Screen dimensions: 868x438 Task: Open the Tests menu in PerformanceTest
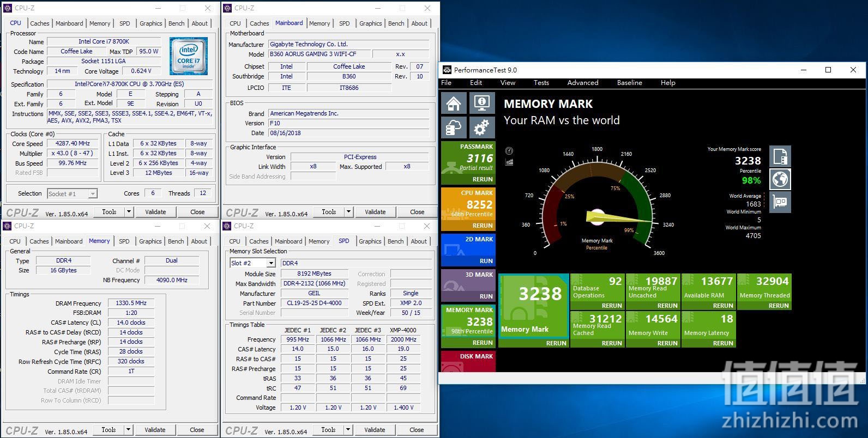(x=541, y=83)
